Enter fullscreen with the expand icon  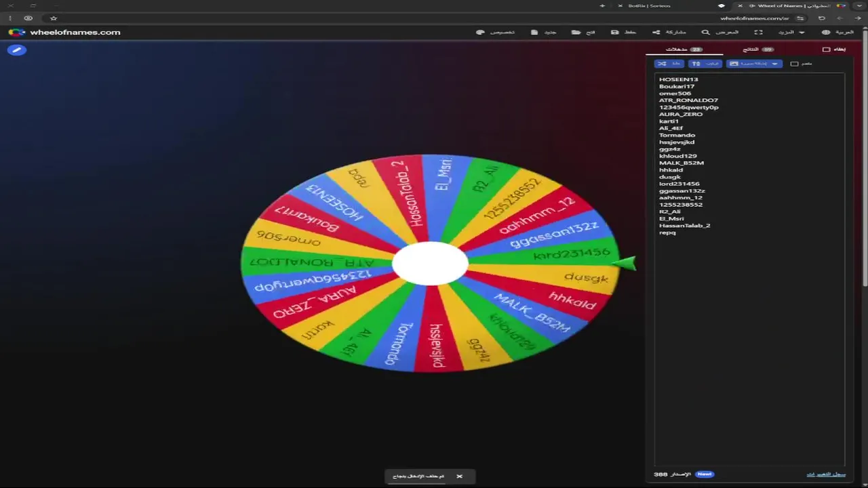759,32
